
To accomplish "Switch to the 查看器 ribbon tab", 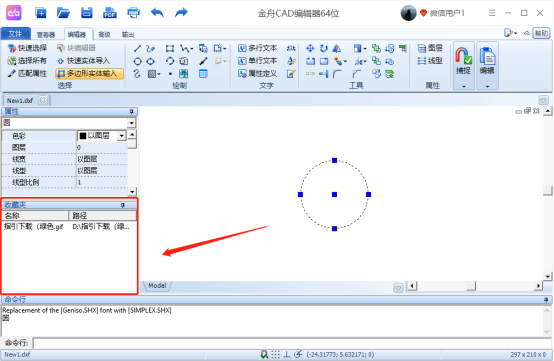I will pos(46,34).
